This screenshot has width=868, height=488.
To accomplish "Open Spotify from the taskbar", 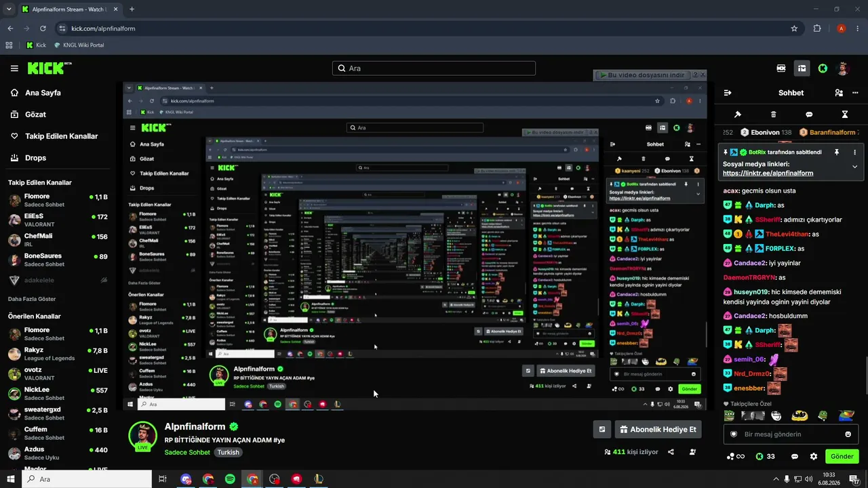I will [230, 479].
